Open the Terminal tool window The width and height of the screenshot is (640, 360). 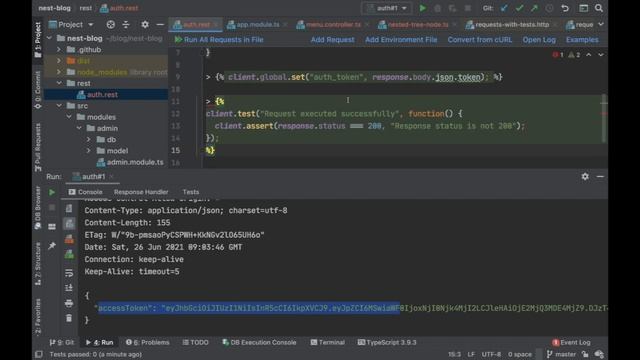(x=328, y=342)
